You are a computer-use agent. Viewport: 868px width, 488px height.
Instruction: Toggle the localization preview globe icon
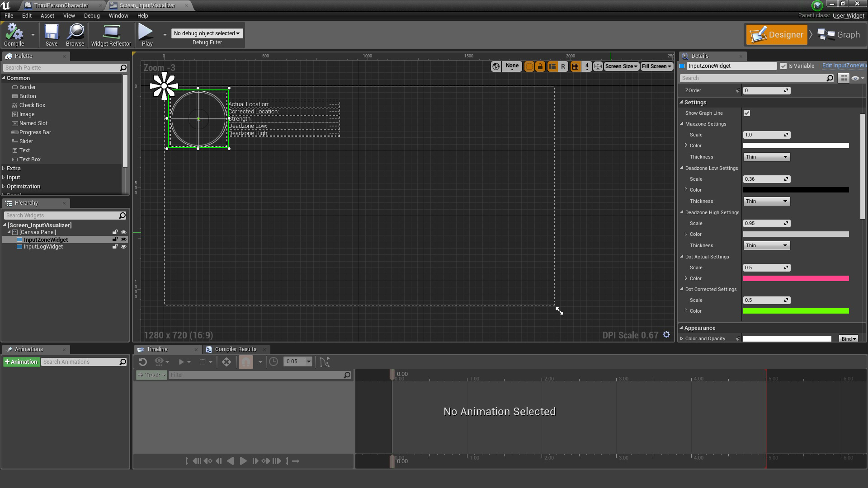pyautogui.click(x=496, y=66)
